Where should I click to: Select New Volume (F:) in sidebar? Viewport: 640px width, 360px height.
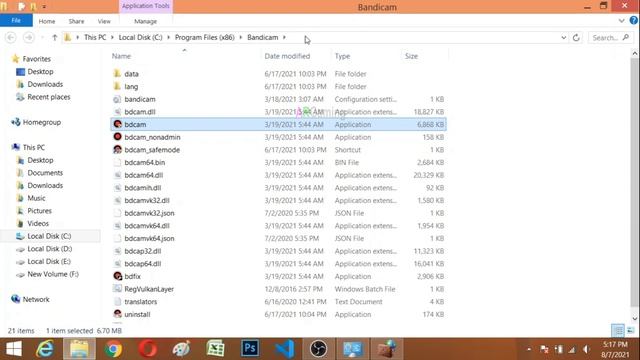point(53,274)
